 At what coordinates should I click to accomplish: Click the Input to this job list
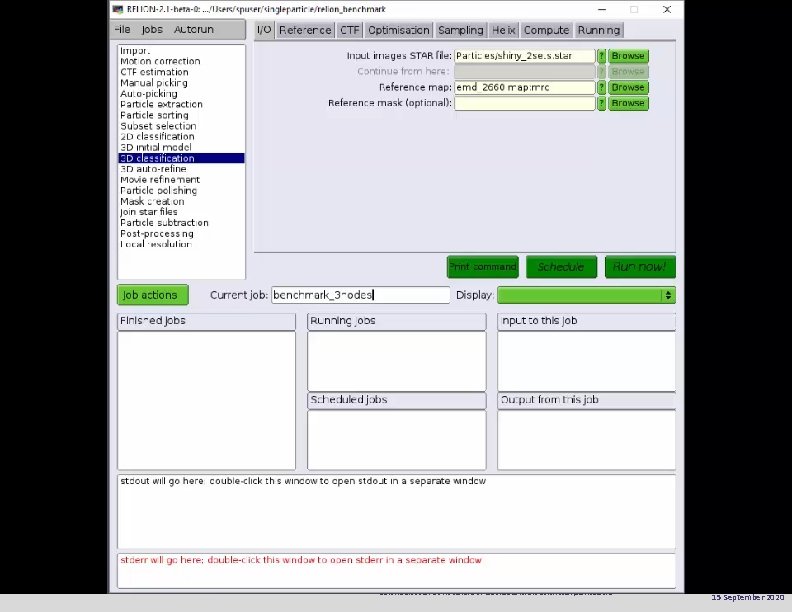point(586,361)
